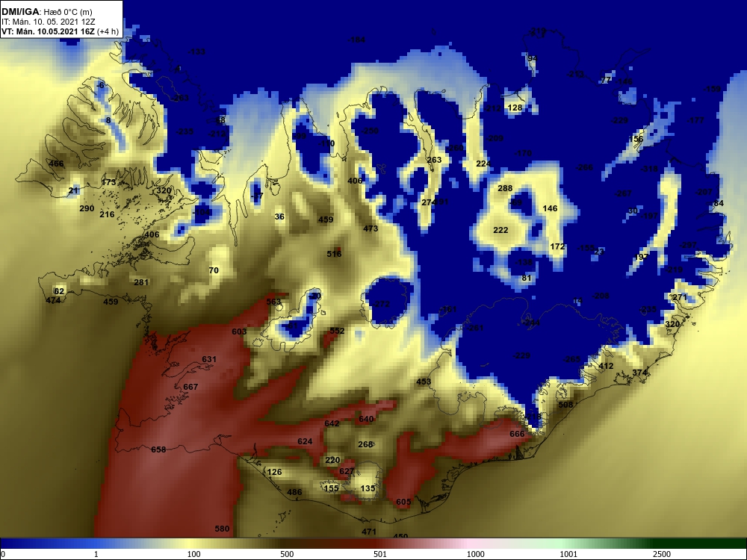Click the map value '412'
The height and width of the screenshot is (560, 747).
606,366
